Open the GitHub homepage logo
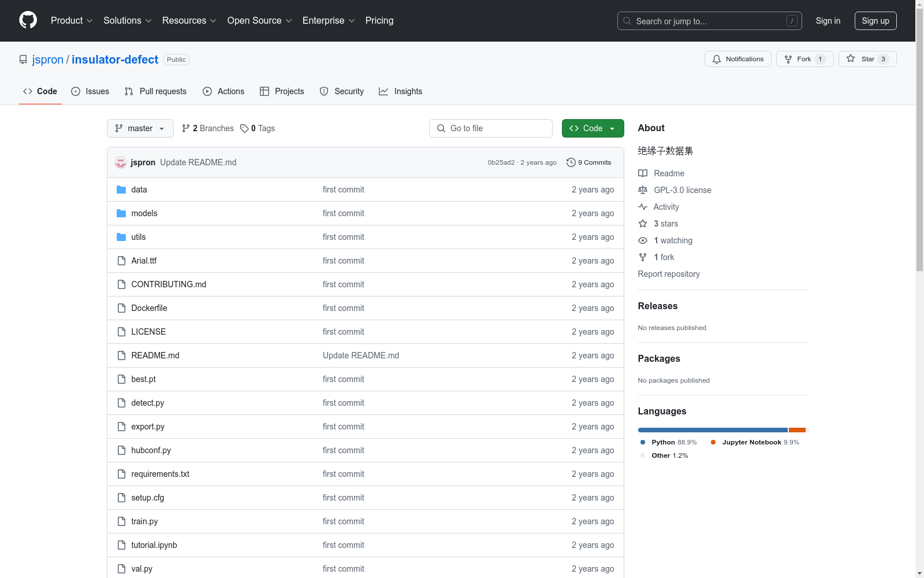The image size is (924, 578). click(28, 20)
